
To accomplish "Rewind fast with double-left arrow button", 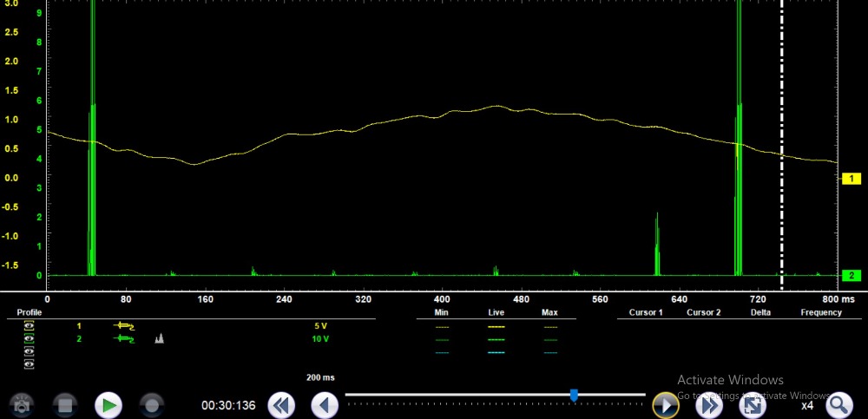I will point(280,404).
